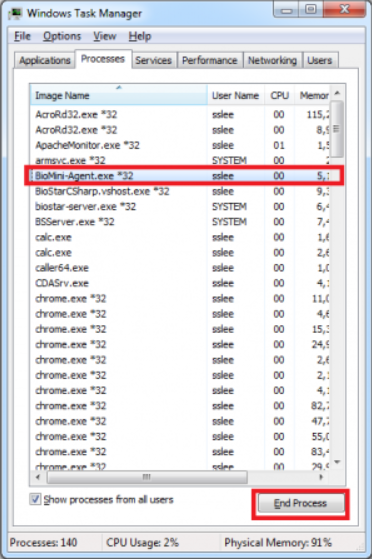The height and width of the screenshot is (559, 372).
Task: Open the File menu
Action: click(22, 36)
